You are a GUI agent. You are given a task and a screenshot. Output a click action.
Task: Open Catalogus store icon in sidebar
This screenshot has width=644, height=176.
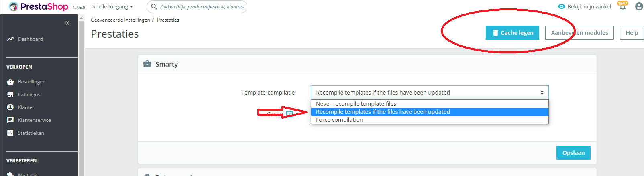point(10,95)
